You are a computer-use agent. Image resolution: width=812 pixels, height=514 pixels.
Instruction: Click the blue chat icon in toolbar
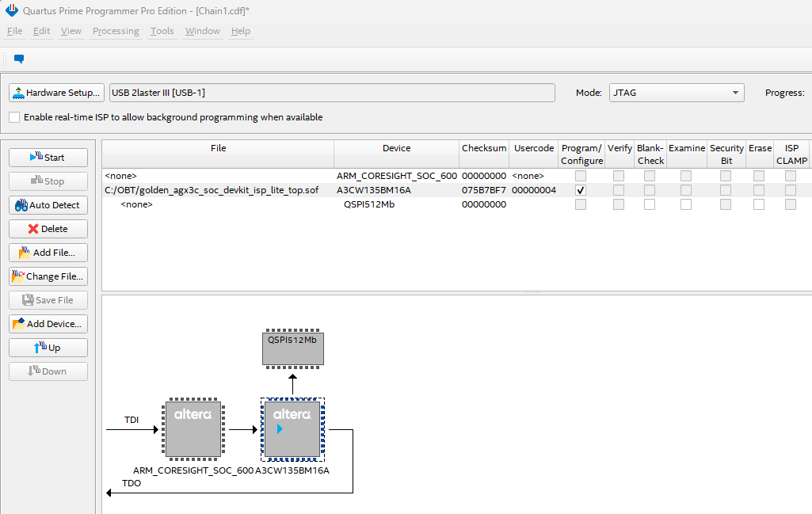(19, 59)
